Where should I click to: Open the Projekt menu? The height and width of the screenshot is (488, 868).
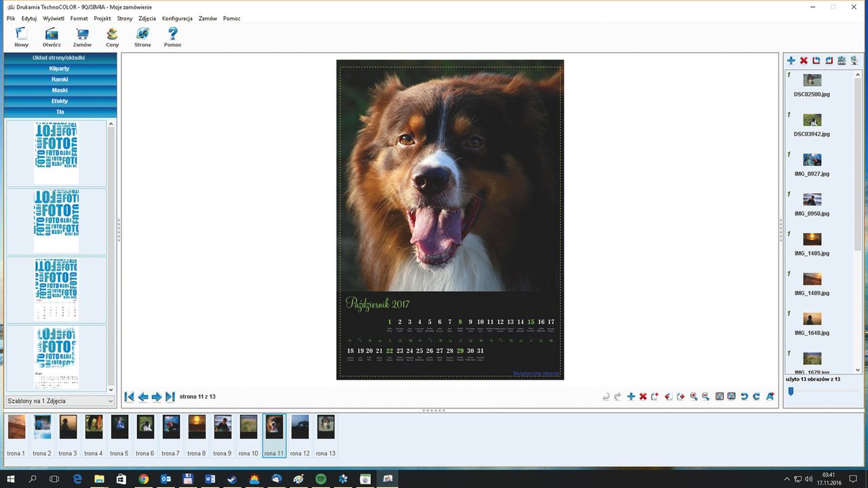(102, 18)
